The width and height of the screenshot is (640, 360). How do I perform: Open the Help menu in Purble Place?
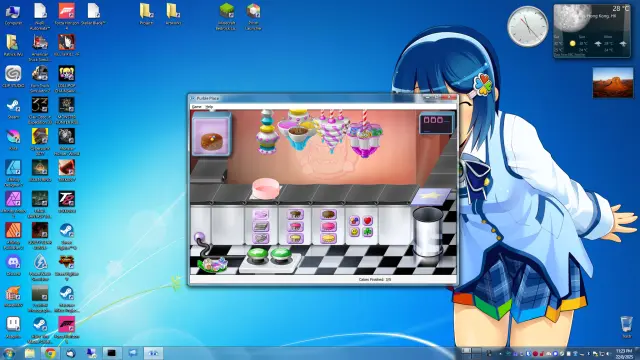pos(209,107)
